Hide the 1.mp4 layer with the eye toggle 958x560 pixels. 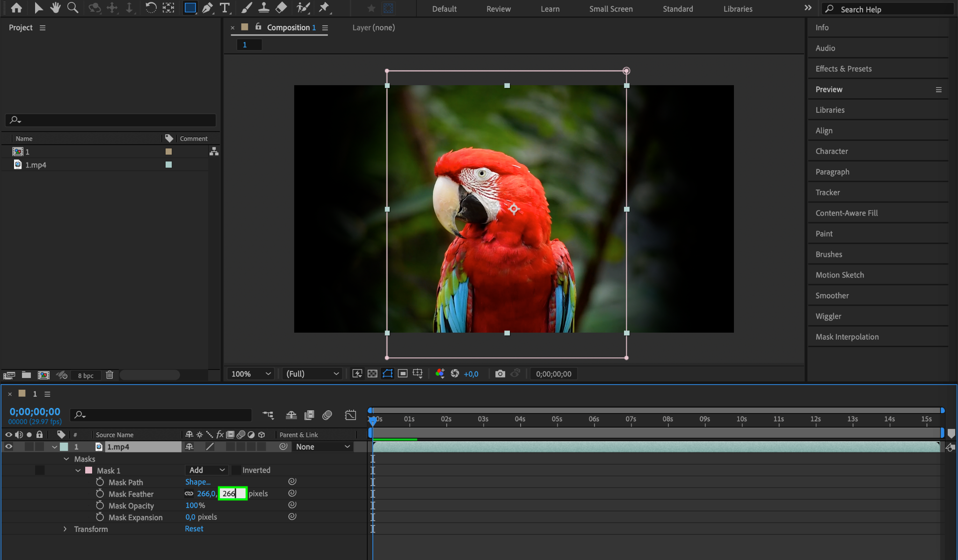click(x=8, y=447)
